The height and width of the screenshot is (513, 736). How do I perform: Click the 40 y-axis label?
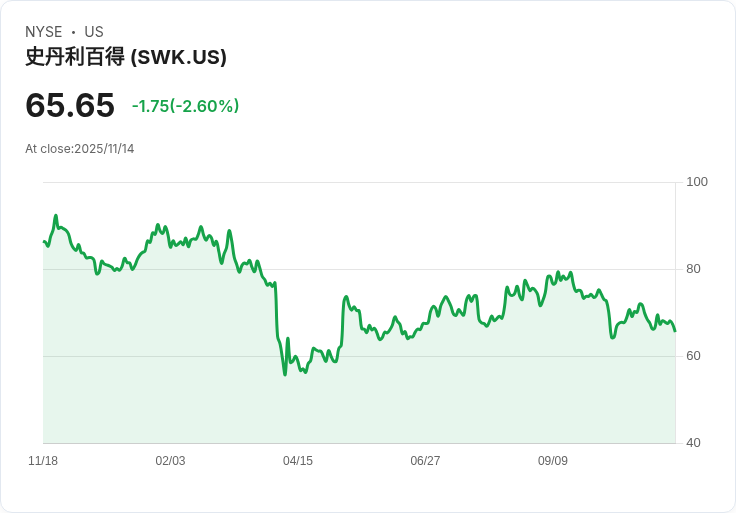pos(693,443)
